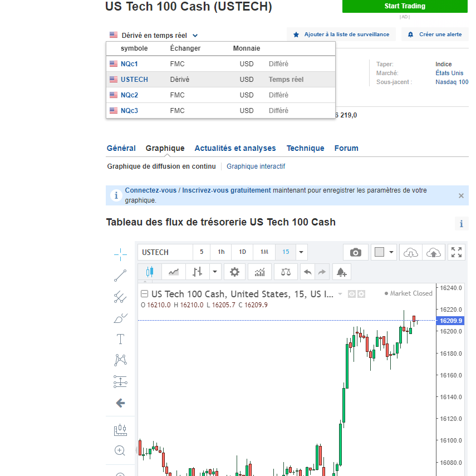Select the trend line drawing tool

(120, 276)
